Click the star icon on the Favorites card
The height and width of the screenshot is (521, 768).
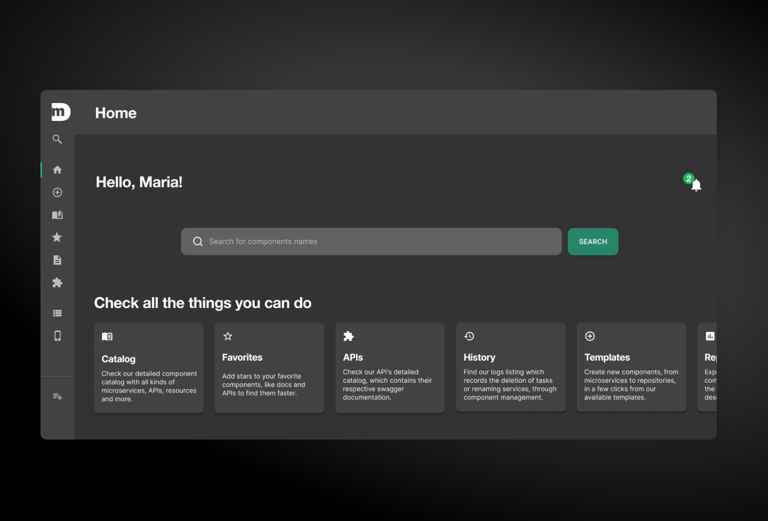(x=228, y=336)
